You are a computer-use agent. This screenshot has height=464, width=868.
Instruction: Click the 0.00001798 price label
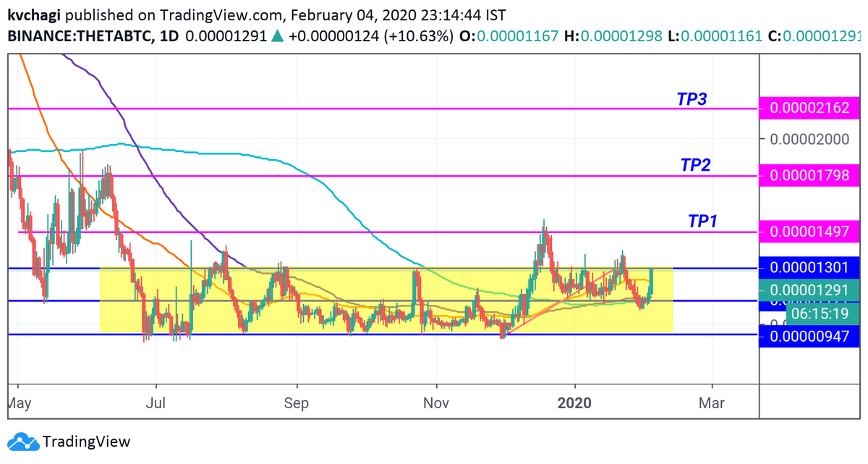pos(809,175)
